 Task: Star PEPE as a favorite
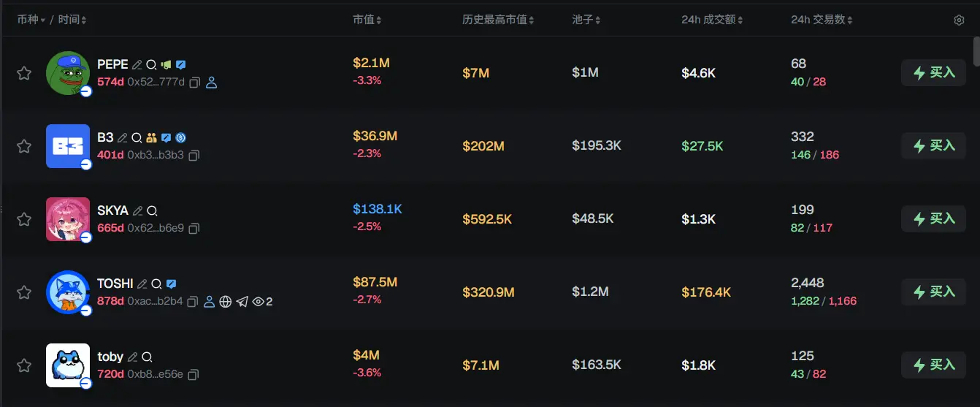click(24, 73)
